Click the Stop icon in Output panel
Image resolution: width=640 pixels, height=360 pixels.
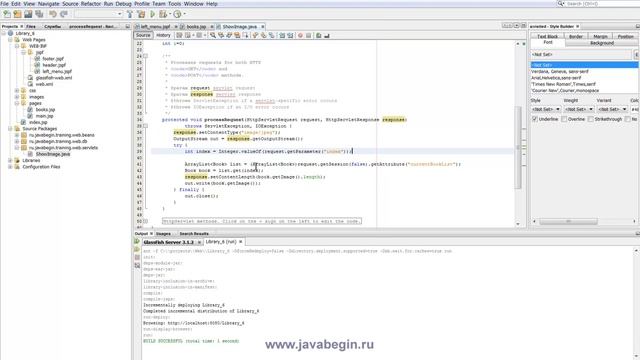[137, 258]
